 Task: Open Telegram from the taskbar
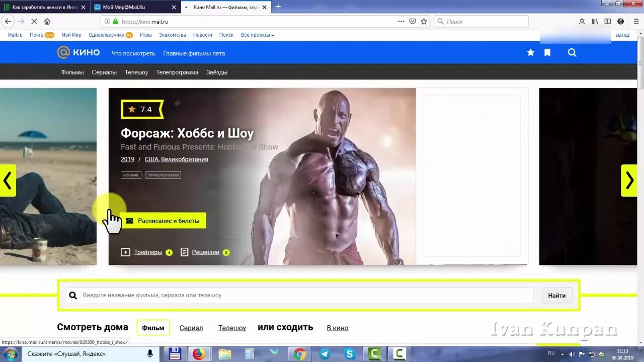click(325, 354)
